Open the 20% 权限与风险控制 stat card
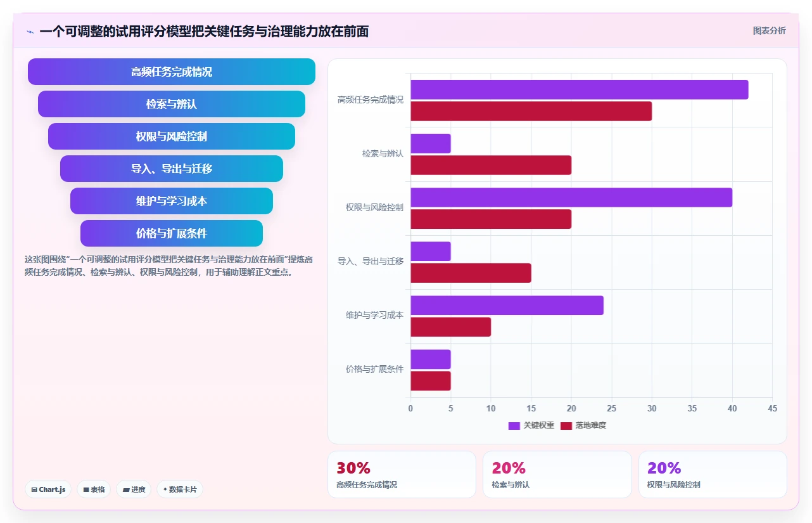This screenshot has width=812, height=523. point(713,474)
